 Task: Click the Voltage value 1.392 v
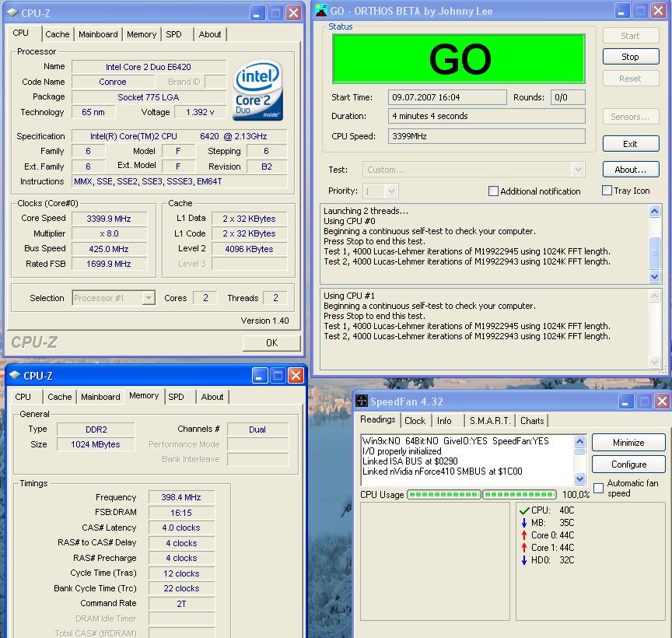[x=200, y=112]
